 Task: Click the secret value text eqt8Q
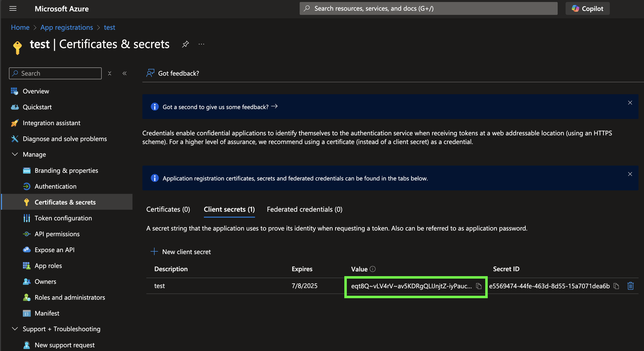(411, 286)
